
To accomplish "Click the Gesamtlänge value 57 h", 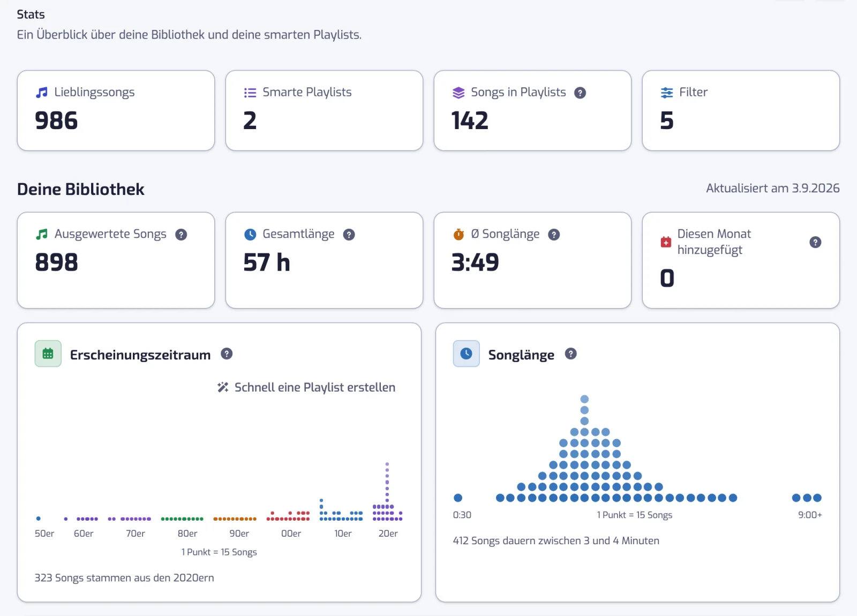I will 267,262.
